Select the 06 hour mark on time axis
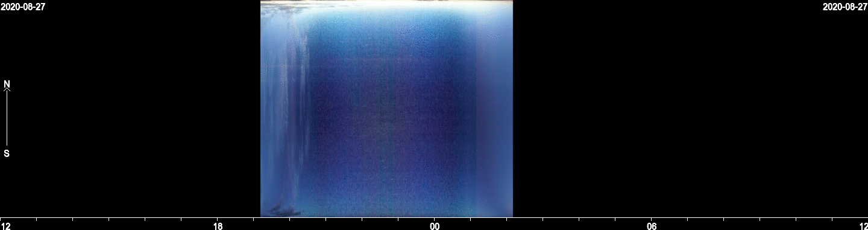 652,226
